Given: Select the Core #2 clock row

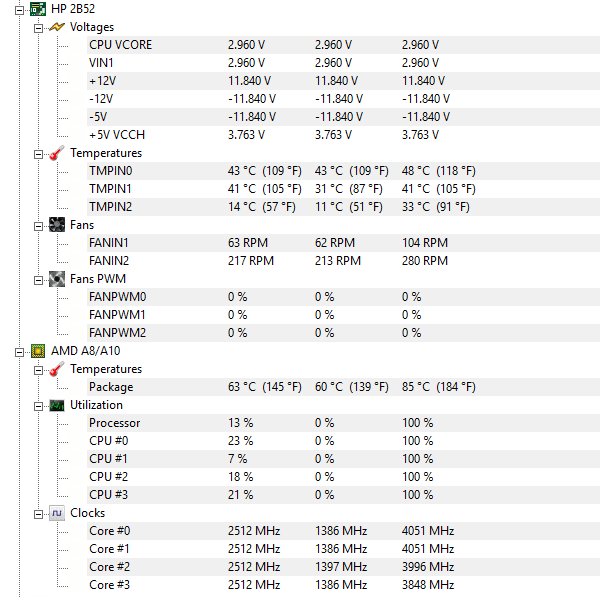Looking at the screenshot, I should tap(343, 566).
